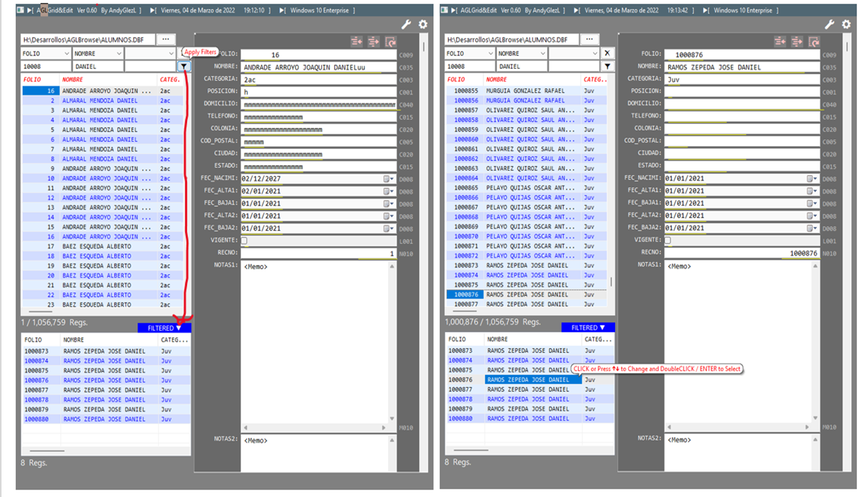
Task: Click the NOMBRE column header in the left window's top grid
Action: pyautogui.click(x=73, y=79)
